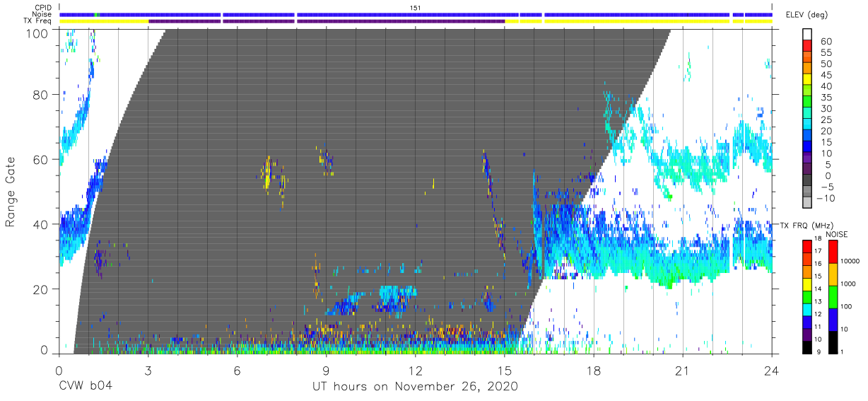Click the cyan 20–25 segment of ELEV colorbar
Screen dimensions: 868x401
(808, 125)
